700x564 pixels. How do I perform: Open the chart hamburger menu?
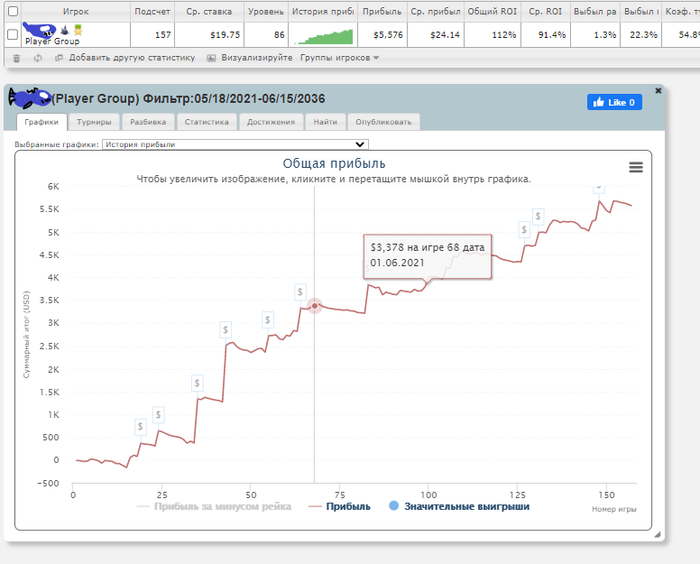(636, 167)
